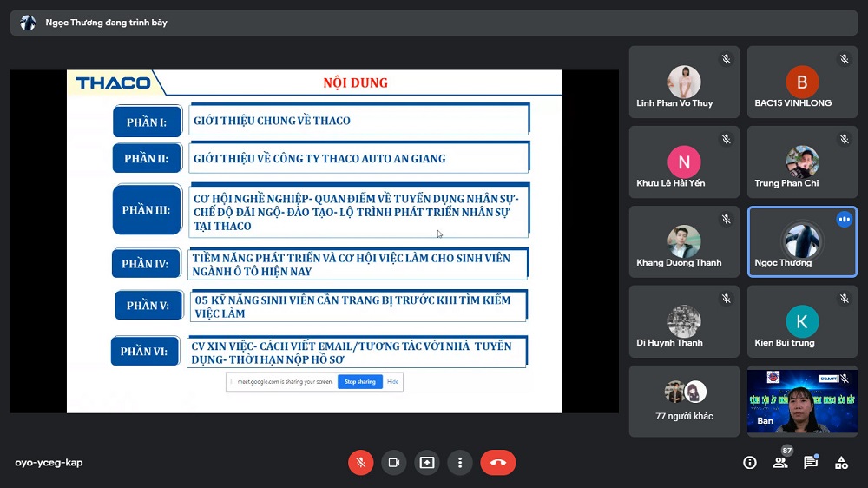Viewport: 868px width, 488px height.
Task: Open the three-dot more options menu
Action: [x=459, y=463]
